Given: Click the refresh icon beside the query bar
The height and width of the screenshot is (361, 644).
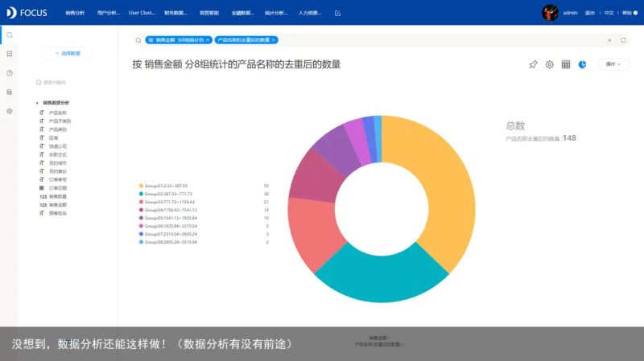Looking at the screenshot, I should pos(623,40).
